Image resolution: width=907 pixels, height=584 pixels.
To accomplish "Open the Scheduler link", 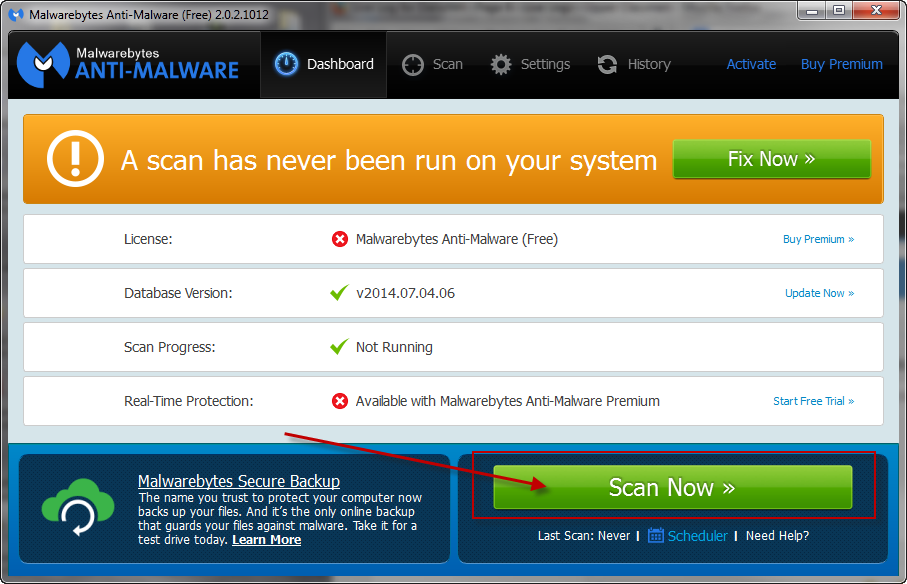I will click(x=697, y=536).
